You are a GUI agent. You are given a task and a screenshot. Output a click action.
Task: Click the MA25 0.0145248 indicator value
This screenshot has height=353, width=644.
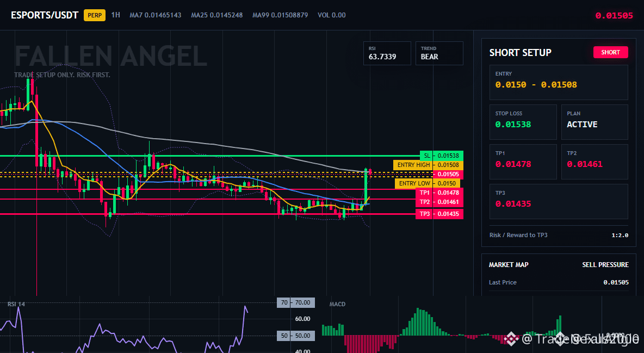pos(217,15)
